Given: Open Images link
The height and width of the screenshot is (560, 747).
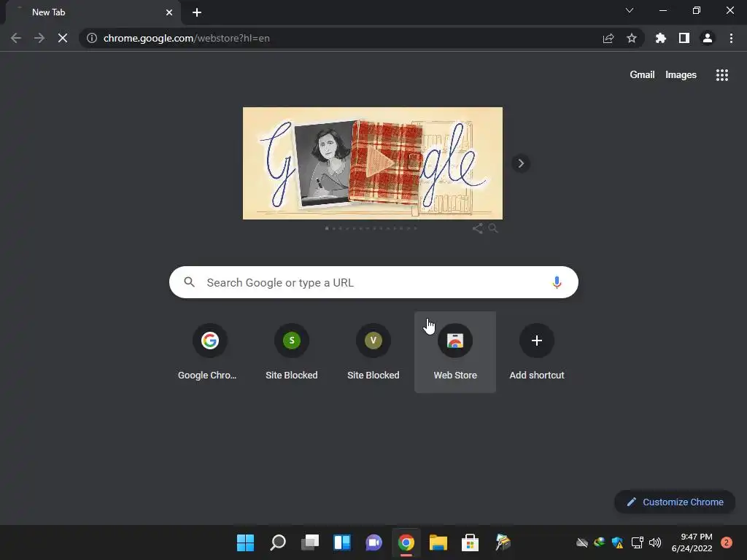Looking at the screenshot, I should click(681, 75).
